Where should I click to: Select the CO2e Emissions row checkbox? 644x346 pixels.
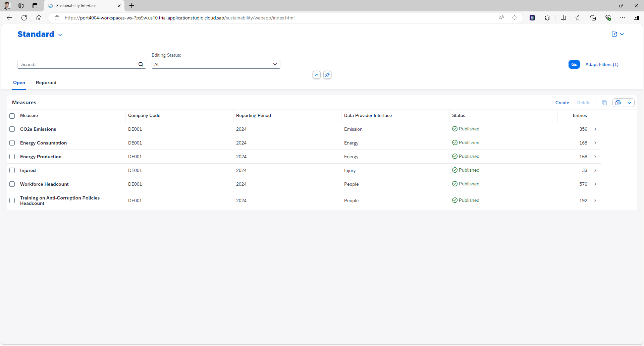coord(12,129)
